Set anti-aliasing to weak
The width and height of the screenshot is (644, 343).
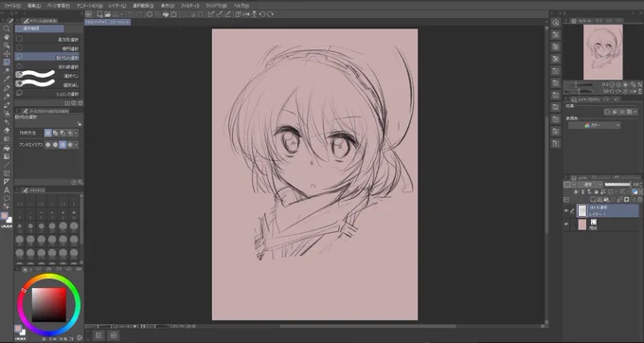[56, 145]
